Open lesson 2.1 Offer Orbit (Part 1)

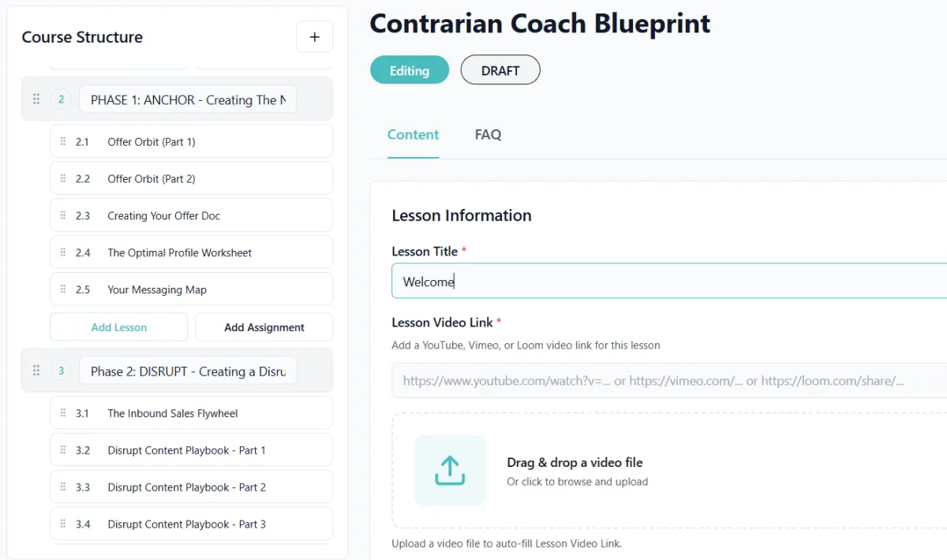191,142
